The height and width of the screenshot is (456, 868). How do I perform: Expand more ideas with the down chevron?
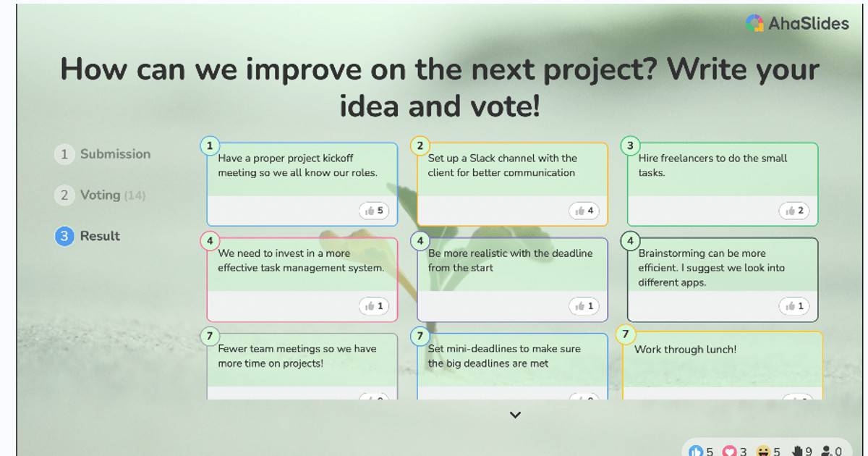tap(515, 415)
